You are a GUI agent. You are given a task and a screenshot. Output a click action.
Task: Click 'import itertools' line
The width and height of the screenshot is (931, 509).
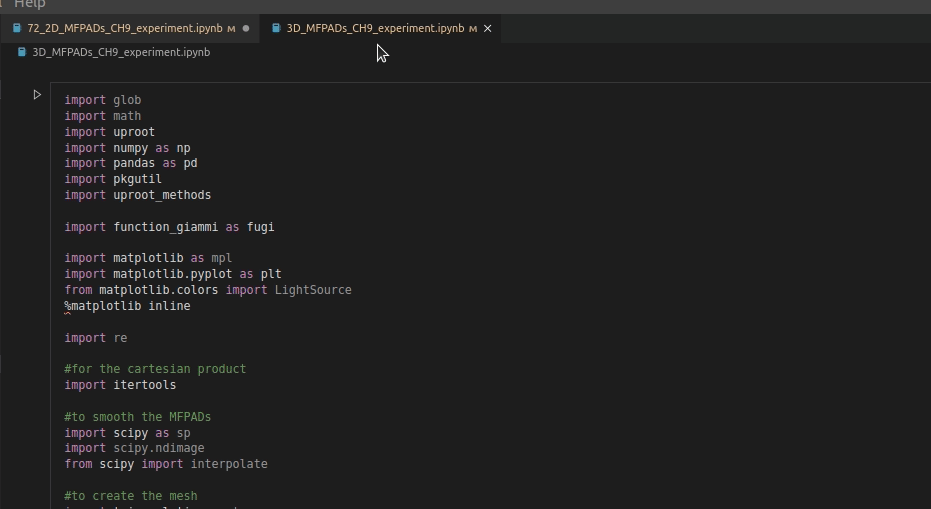tap(120, 385)
